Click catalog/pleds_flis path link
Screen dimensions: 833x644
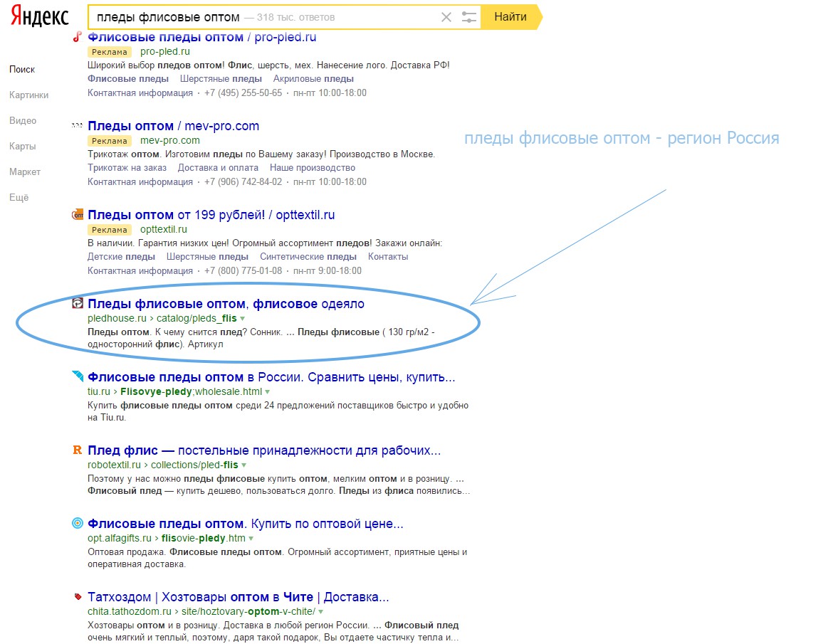coord(197,319)
